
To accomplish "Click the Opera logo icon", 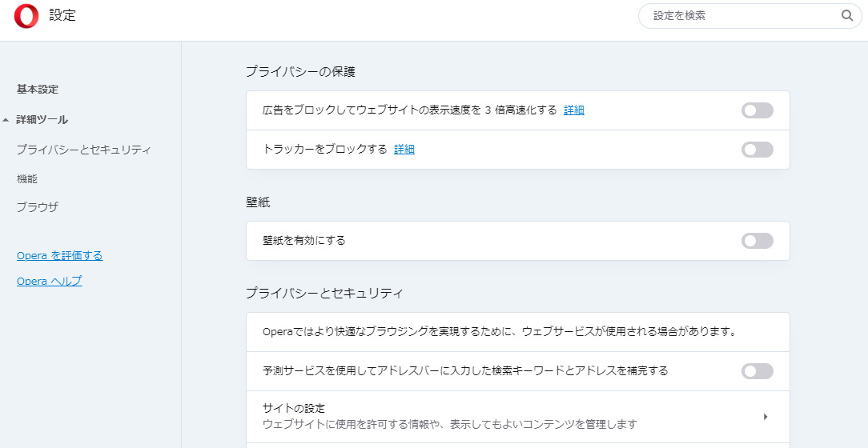I will [26, 16].
